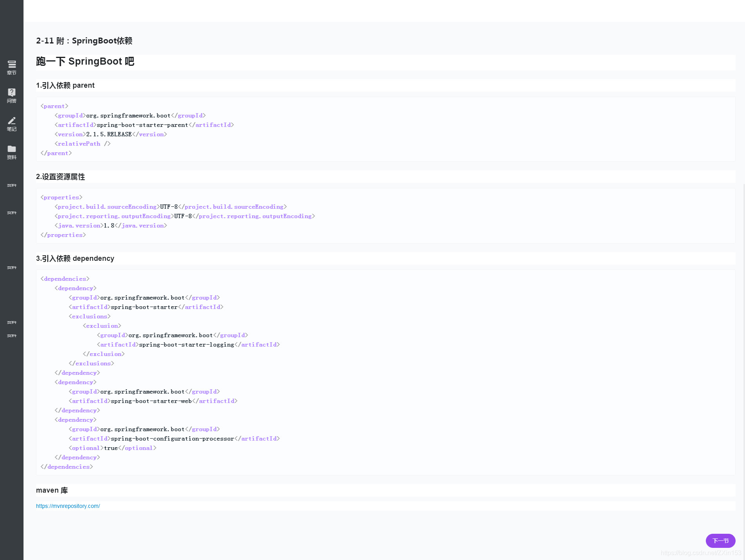Viewport: 745px width, 560px height.
Task: Open the 笔记 notes pencil icon
Action: coord(12,124)
